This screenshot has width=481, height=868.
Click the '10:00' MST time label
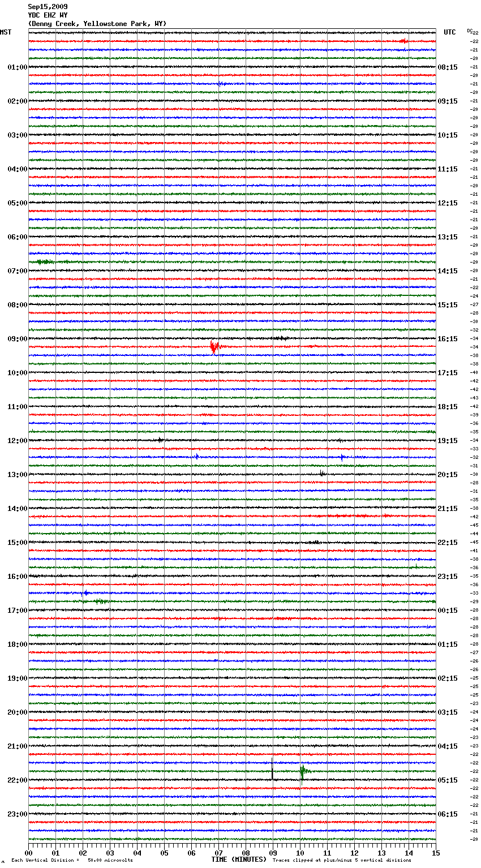[18, 373]
